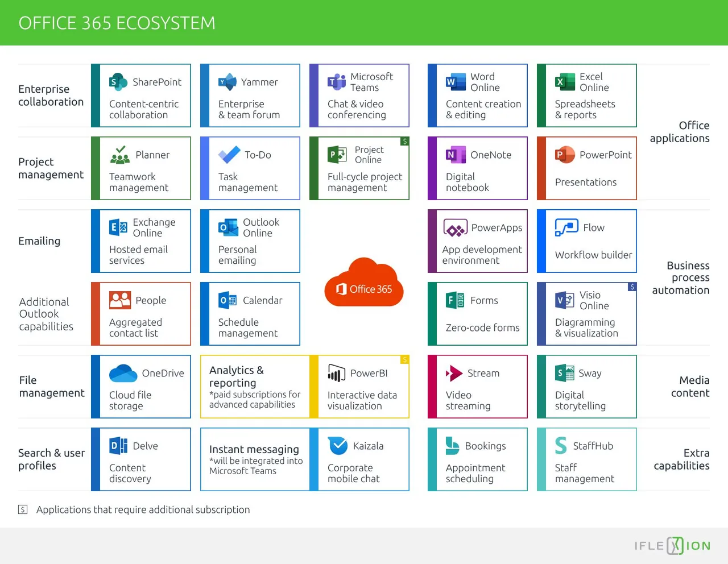This screenshot has width=728, height=564.
Task: Click the Forms icon
Action: [456, 300]
